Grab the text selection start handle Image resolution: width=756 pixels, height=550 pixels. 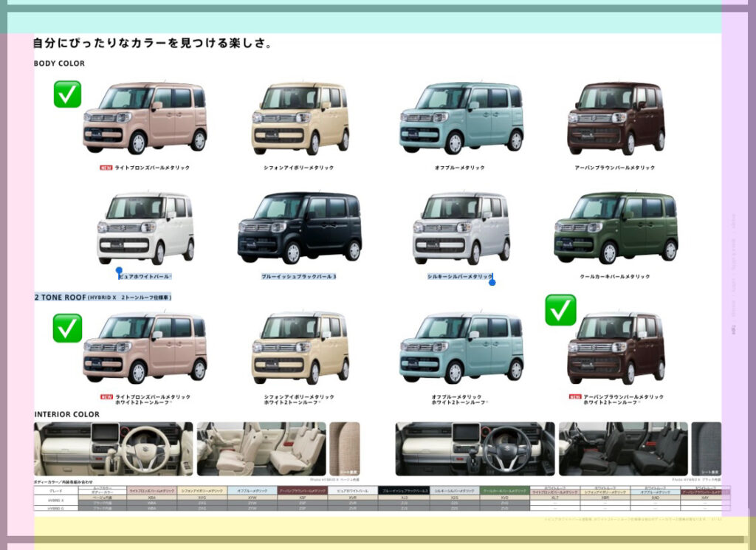119,272
